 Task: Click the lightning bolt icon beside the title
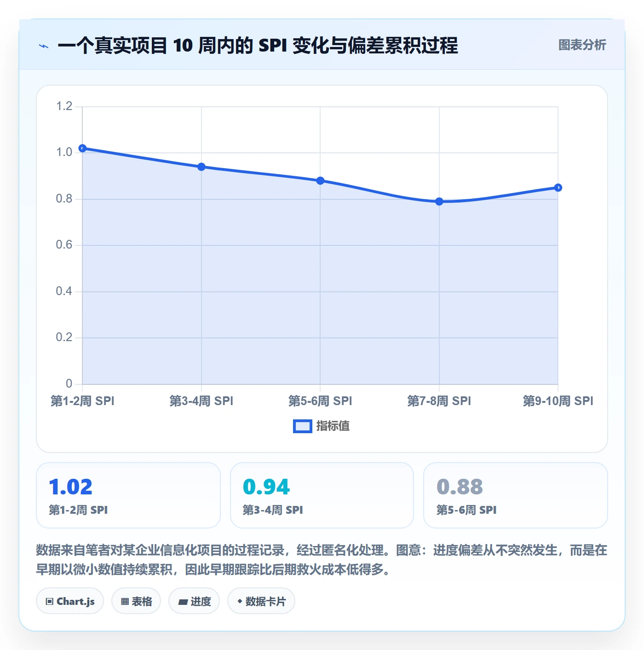[x=44, y=46]
